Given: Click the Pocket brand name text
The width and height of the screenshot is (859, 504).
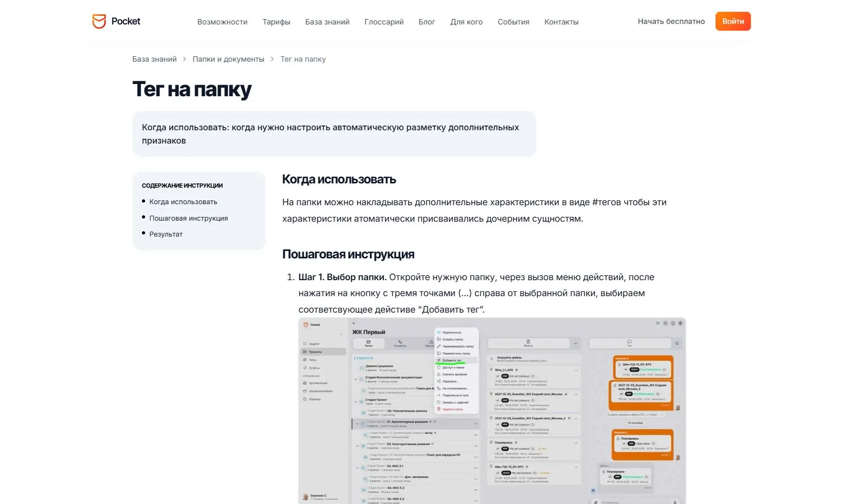Looking at the screenshot, I should [126, 21].
